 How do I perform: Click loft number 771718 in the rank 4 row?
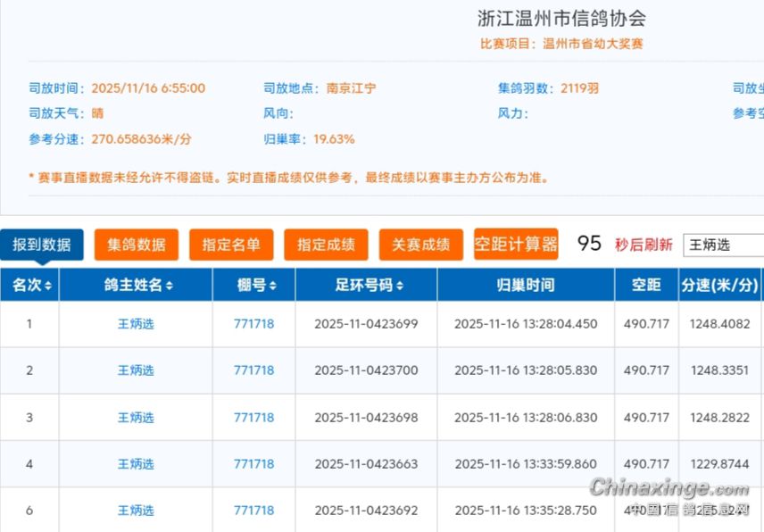pos(253,464)
